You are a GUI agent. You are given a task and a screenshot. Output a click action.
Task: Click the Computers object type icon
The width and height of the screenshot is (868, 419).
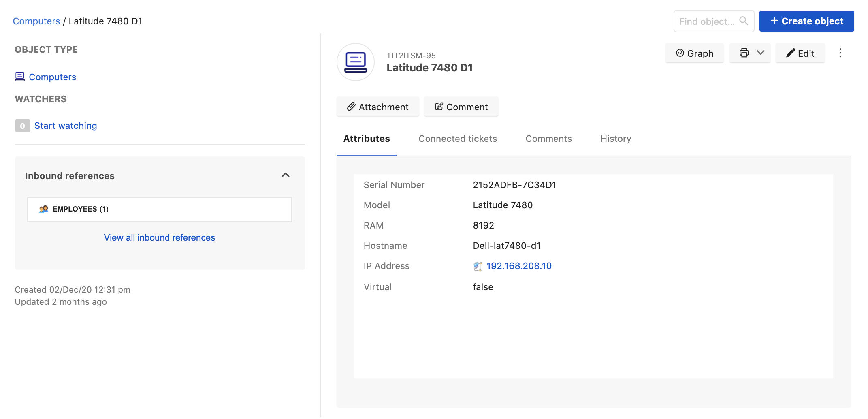(19, 77)
